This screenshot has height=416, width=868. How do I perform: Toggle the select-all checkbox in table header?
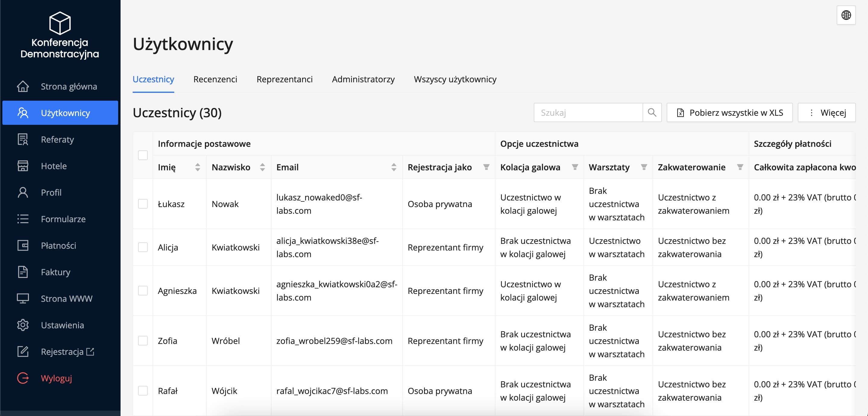pyautogui.click(x=143, y=155)
